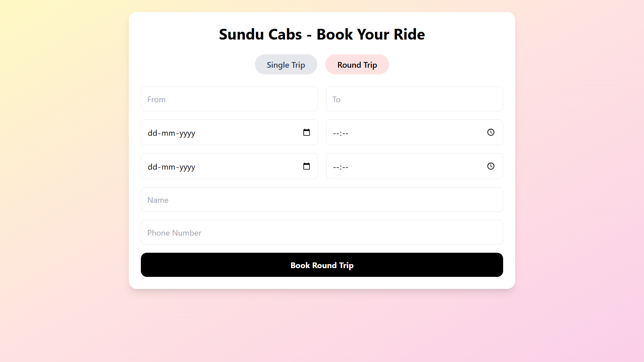
Task: Focus the From location field
Action: click(x=229, y=99)
